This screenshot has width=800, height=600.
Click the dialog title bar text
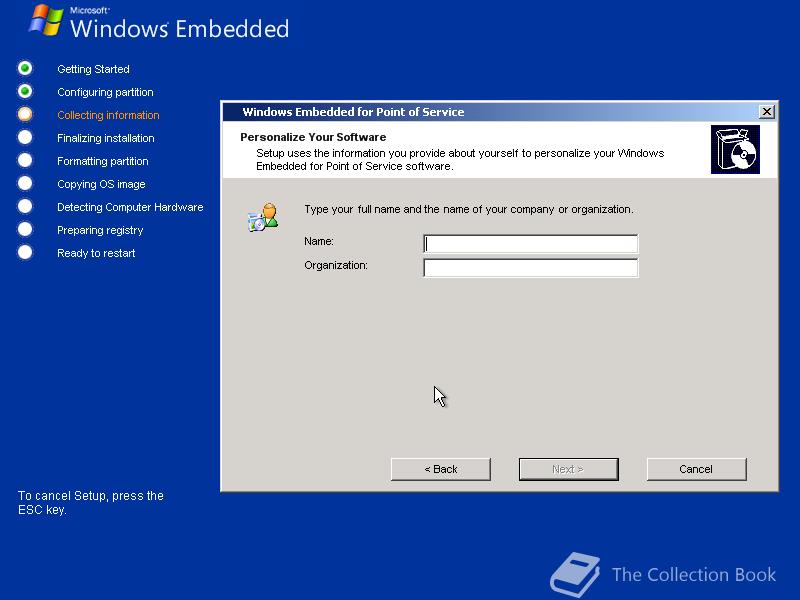click(x=353, y=112)
